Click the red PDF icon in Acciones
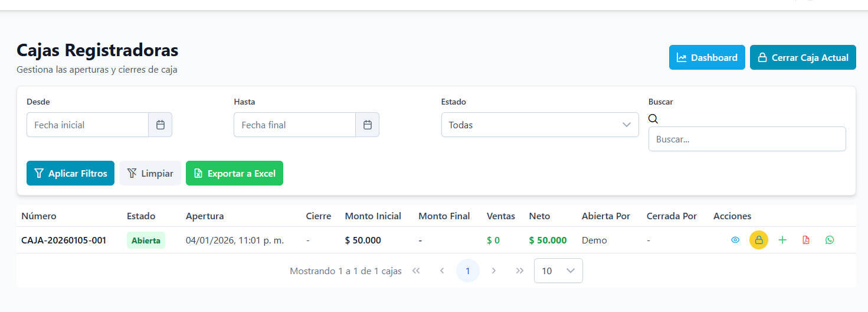 [x=806, y=240]
